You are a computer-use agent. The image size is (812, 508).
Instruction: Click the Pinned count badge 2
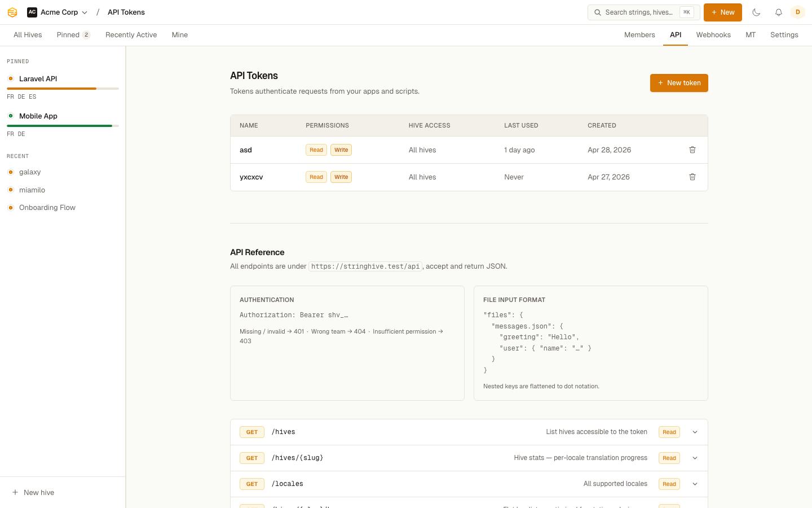point(86,35)
